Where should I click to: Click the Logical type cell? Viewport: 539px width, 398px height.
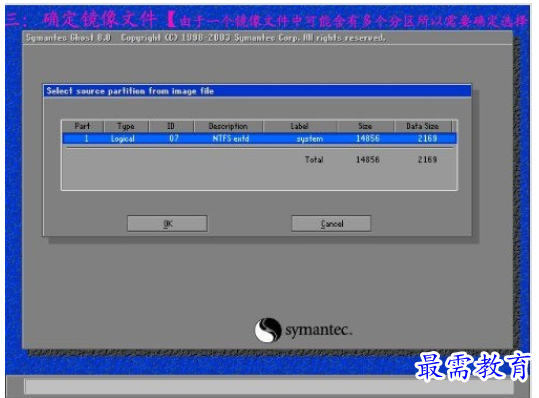pos(123,139)
